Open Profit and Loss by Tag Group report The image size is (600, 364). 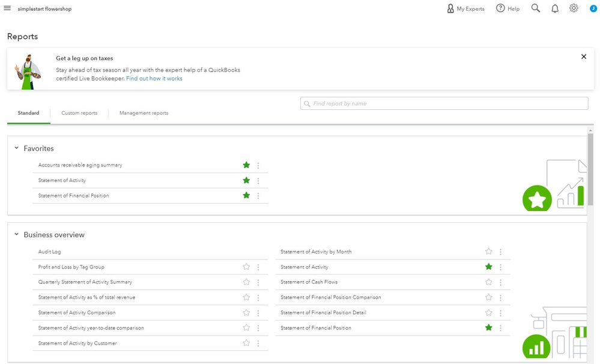(71, 267)
